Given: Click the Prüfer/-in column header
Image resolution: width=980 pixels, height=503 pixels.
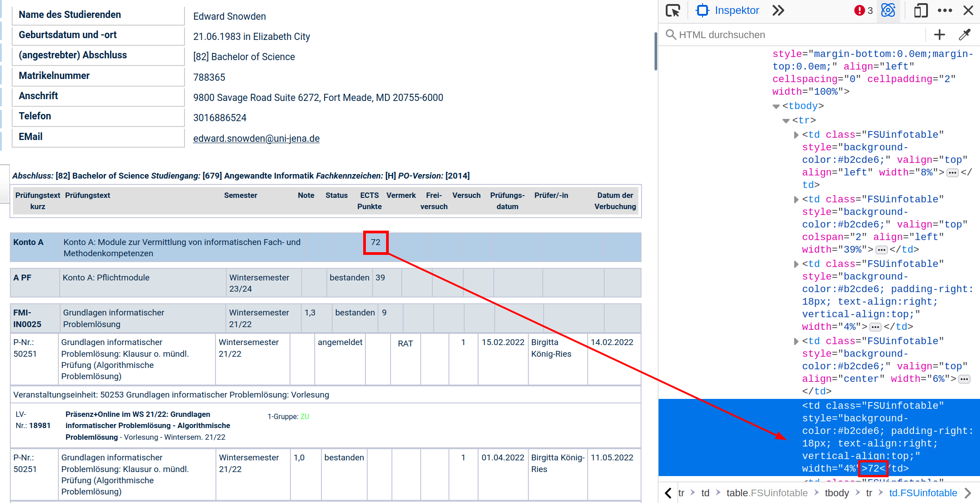Looking at the screenshot, I should (551, 196).
